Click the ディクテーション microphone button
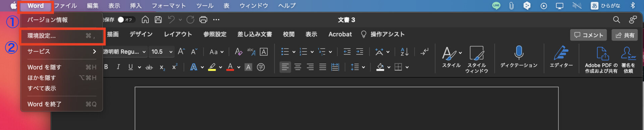 tap(519, 57)
